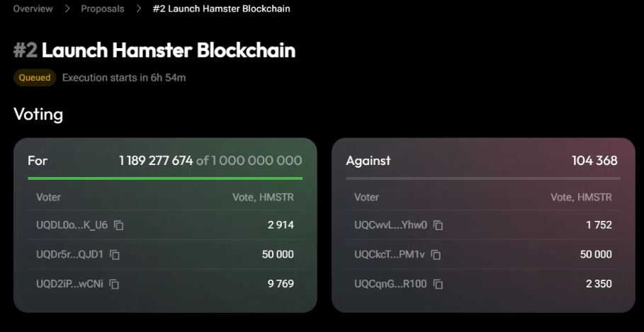Open voter UQCqnG...R100 address
This screenshot has height=332, width=644.
pos(390,285)
